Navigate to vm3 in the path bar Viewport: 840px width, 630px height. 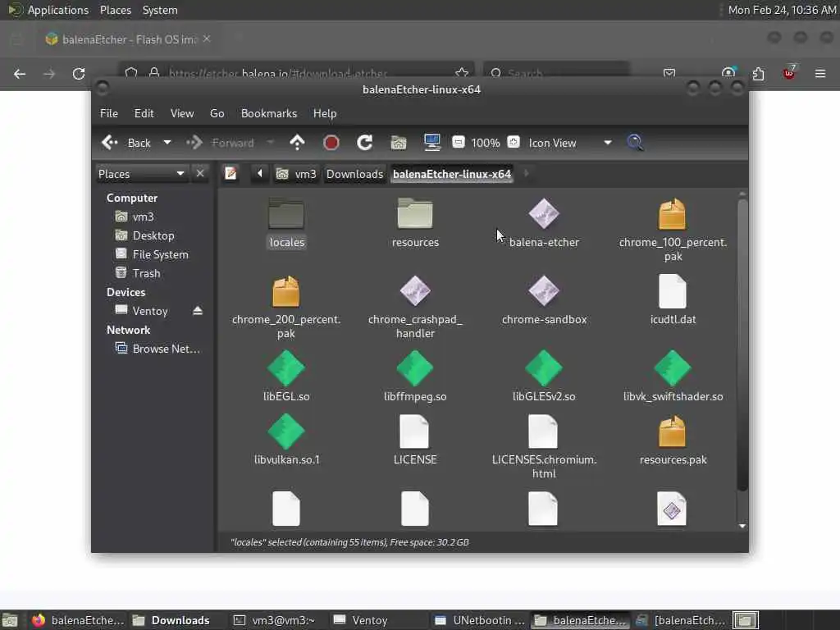click(296, 174)
